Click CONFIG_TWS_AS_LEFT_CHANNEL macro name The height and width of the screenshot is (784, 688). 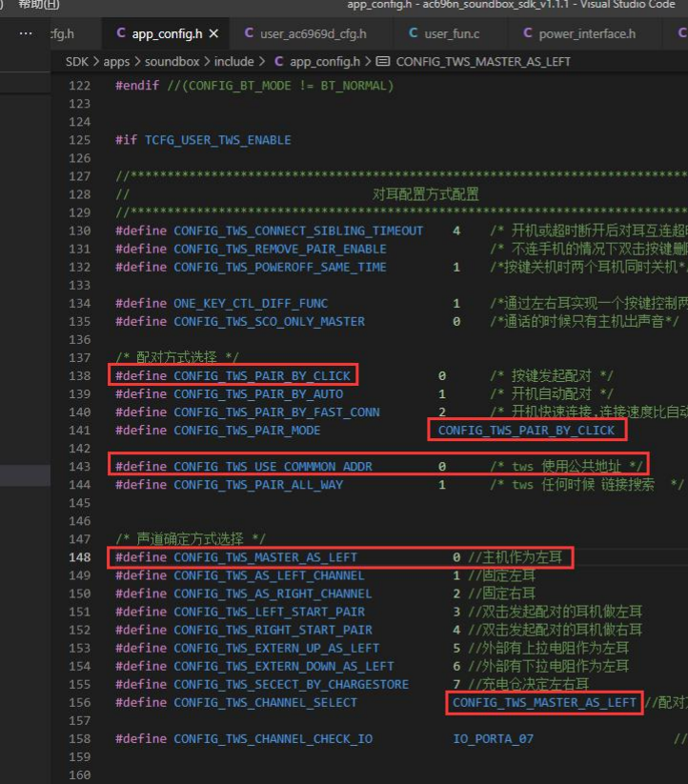pyautogui.click(x=269, y=575)
